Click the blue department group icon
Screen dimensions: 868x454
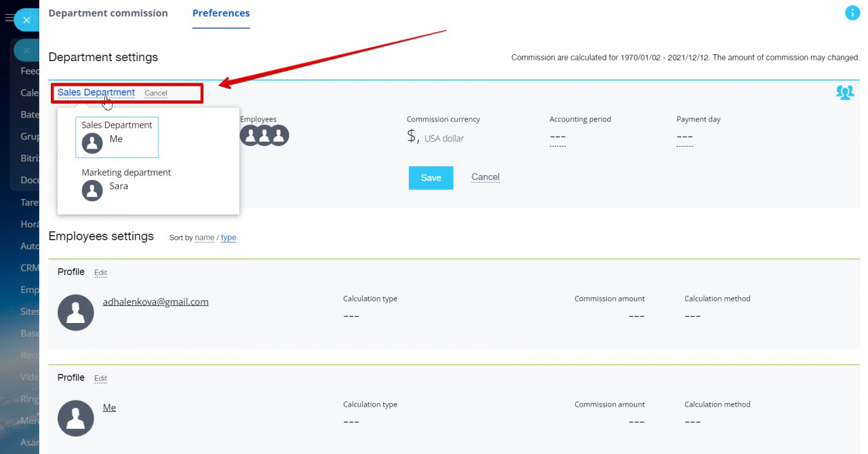pyautogui.click(x=844, y=93)
